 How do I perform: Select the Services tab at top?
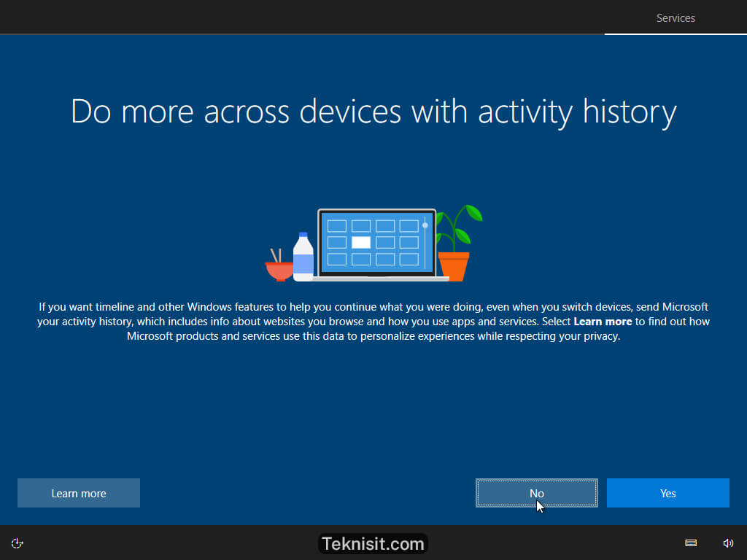click(x=676, y=18)
